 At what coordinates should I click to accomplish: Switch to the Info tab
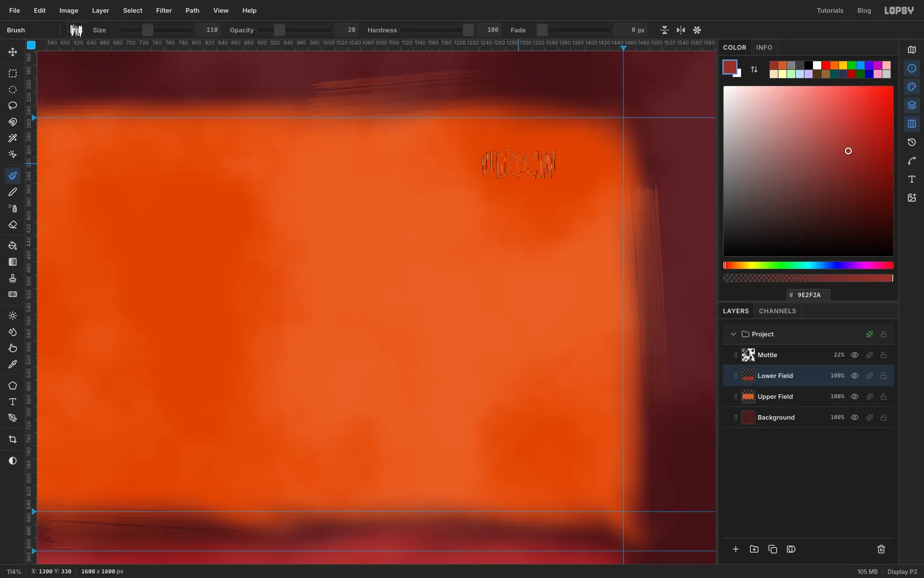(764, 47)
